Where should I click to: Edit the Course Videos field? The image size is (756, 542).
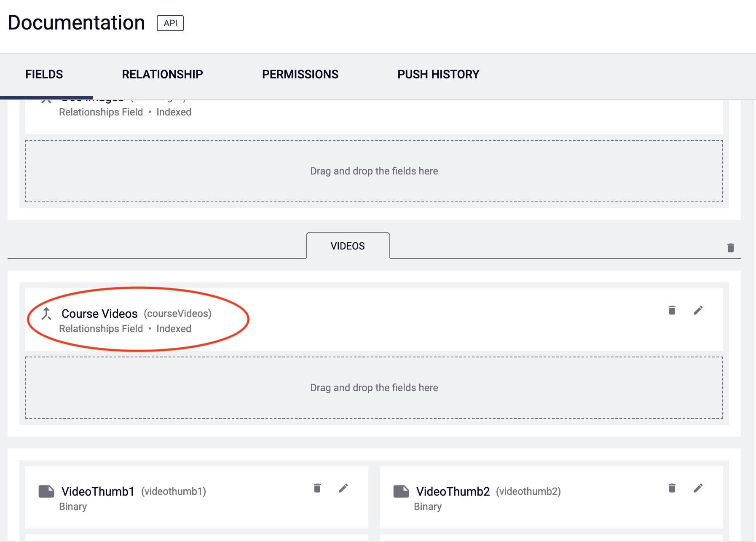[698, 311]
